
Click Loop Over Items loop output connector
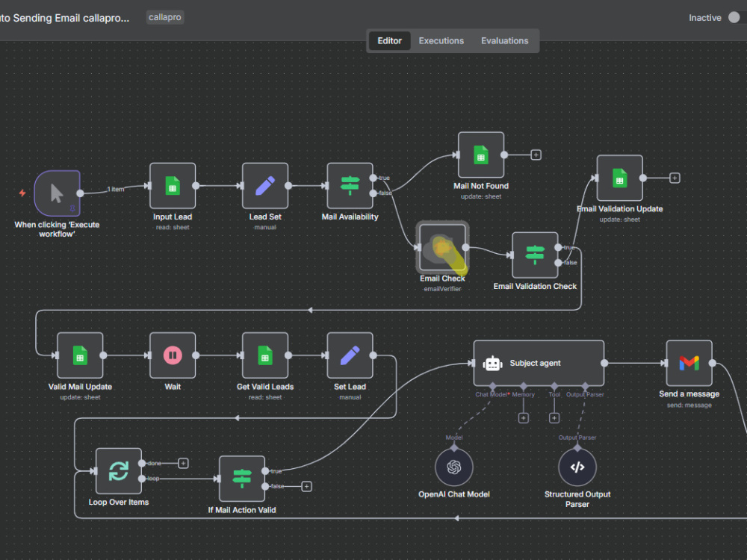141,479
